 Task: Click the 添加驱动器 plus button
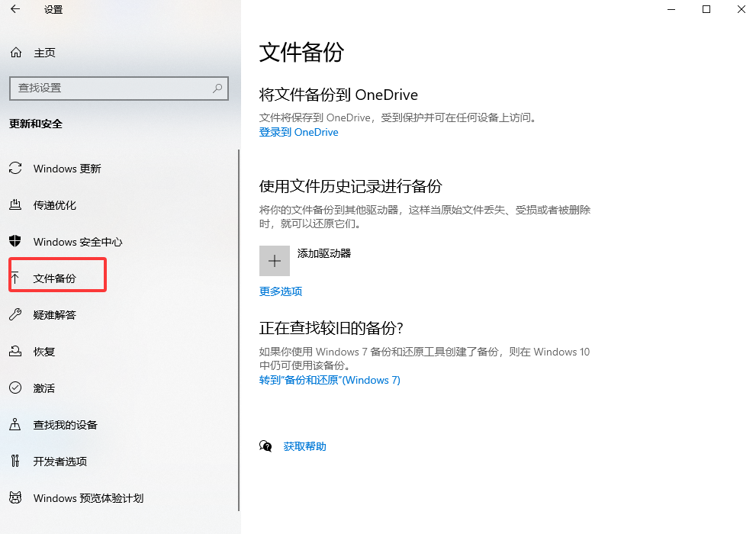pyautogui.click(x=274, y=260)
